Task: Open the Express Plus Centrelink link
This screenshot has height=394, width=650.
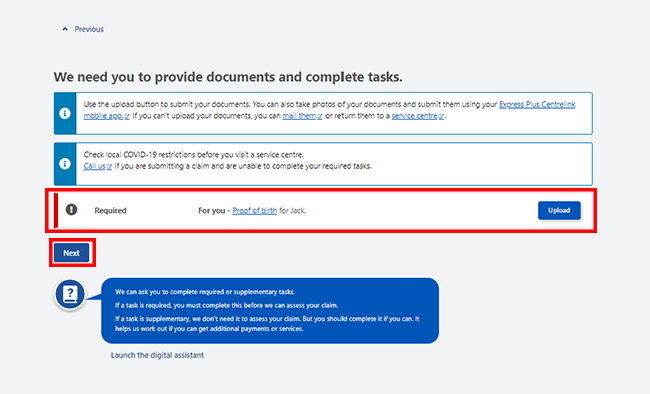Action: (537, 105)
